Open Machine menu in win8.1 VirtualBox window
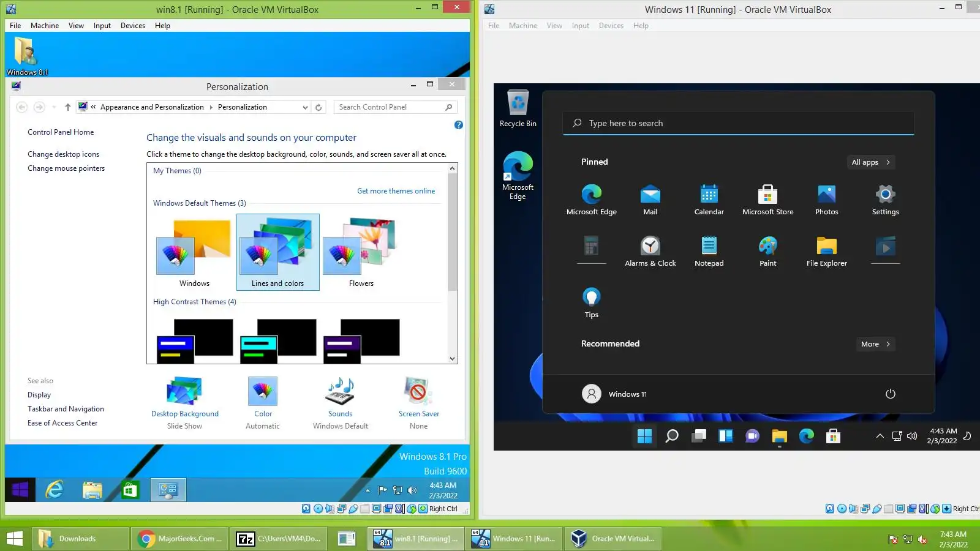The image size is (980, 551). (45, 26)
